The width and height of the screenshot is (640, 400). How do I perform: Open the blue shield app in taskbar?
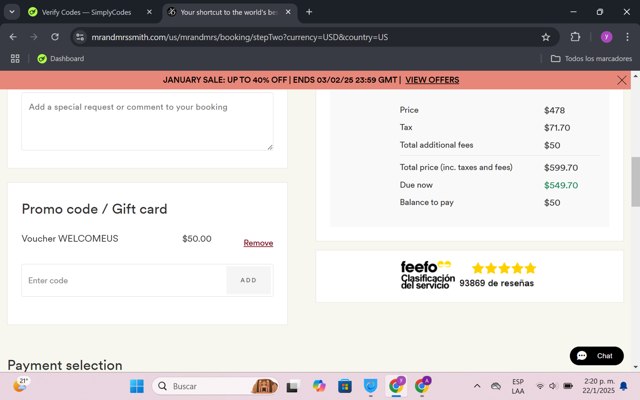click(x=371, y=386)
